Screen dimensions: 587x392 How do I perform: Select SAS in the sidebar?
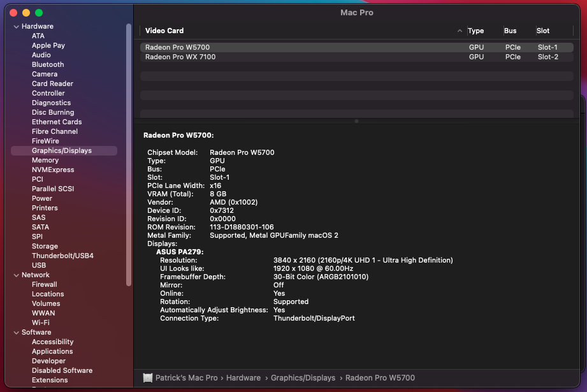[38, 217]
